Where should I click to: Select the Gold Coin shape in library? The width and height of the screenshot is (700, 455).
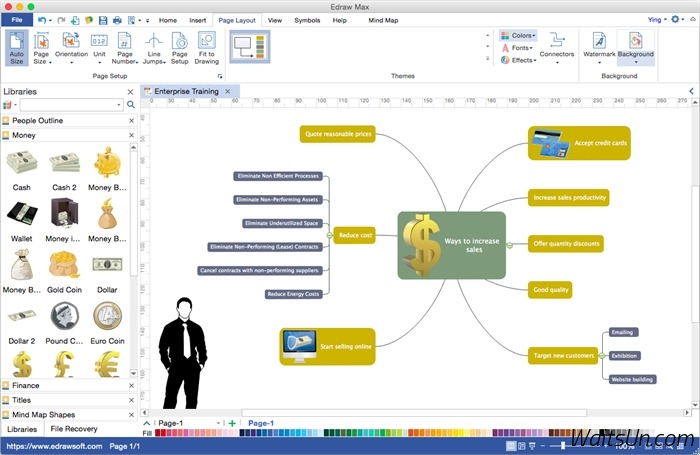tap(64, 267)
